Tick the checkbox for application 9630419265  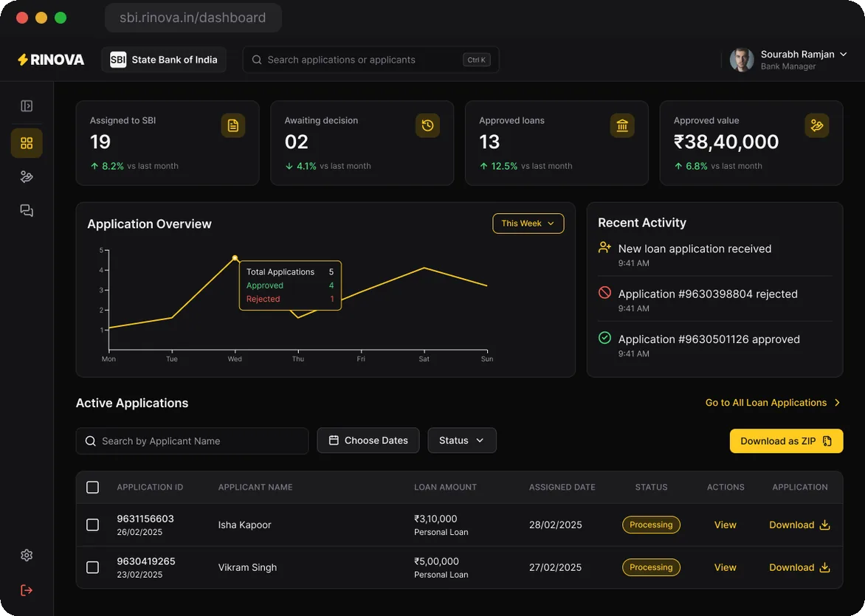pos(93,567)
